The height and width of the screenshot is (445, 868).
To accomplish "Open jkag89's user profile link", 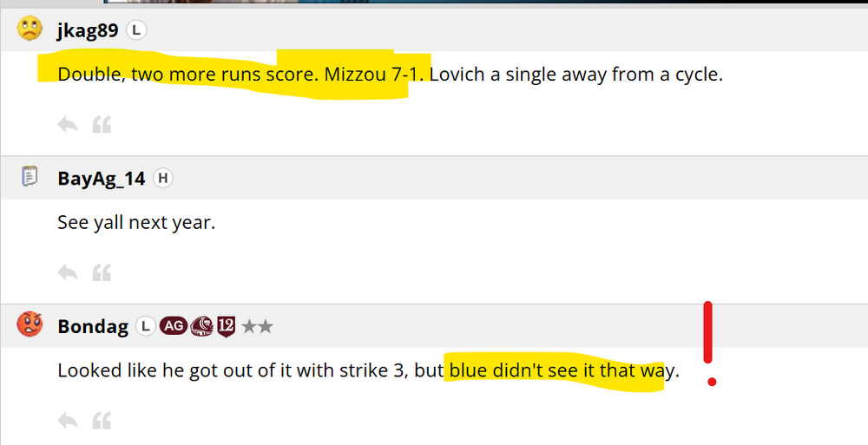I will [88, 30].
